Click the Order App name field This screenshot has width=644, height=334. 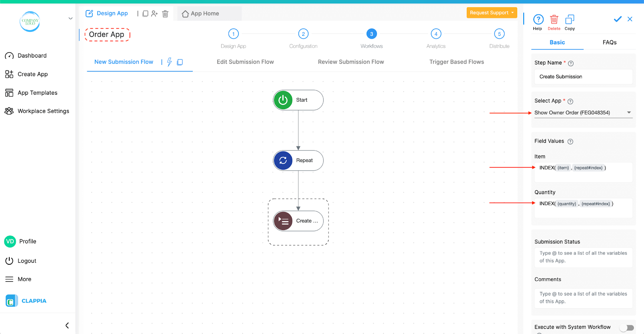[x=107, y=35]
